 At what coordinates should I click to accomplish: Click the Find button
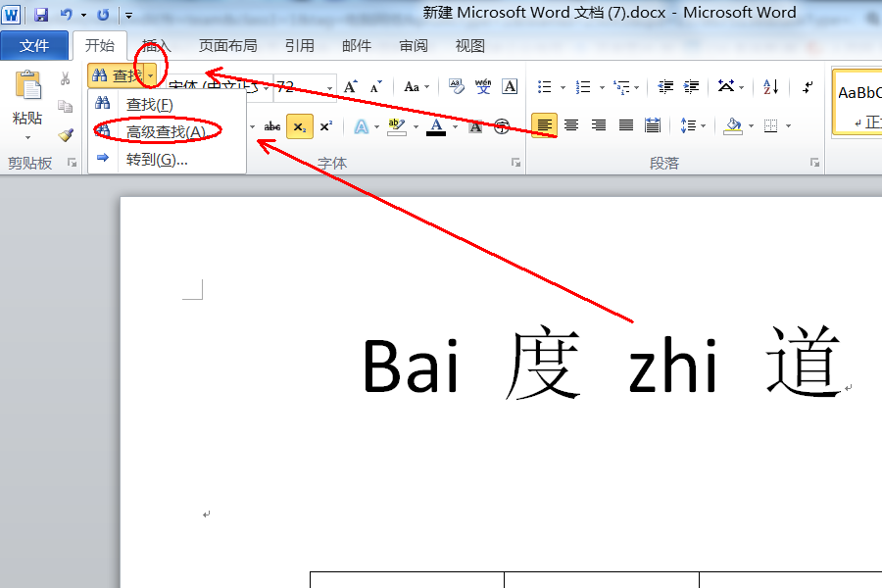click(117, 75)
